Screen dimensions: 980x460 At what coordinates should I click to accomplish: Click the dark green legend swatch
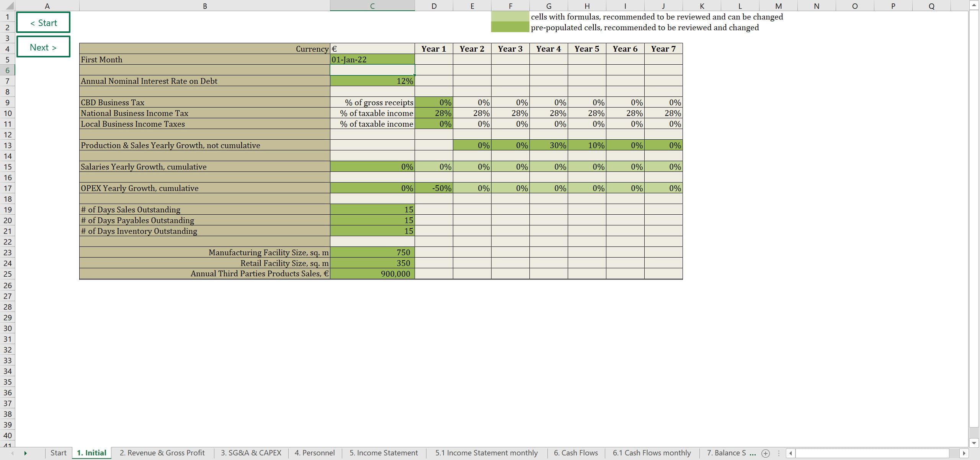(x=510, y=27)
